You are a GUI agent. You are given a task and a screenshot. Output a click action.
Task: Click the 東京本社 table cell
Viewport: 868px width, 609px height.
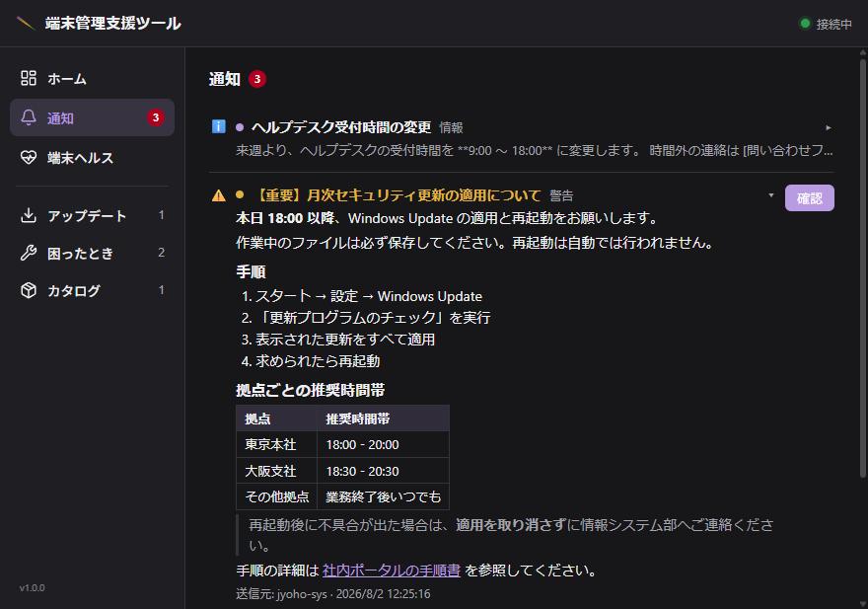pyautogui.click(x=276, y=444)
